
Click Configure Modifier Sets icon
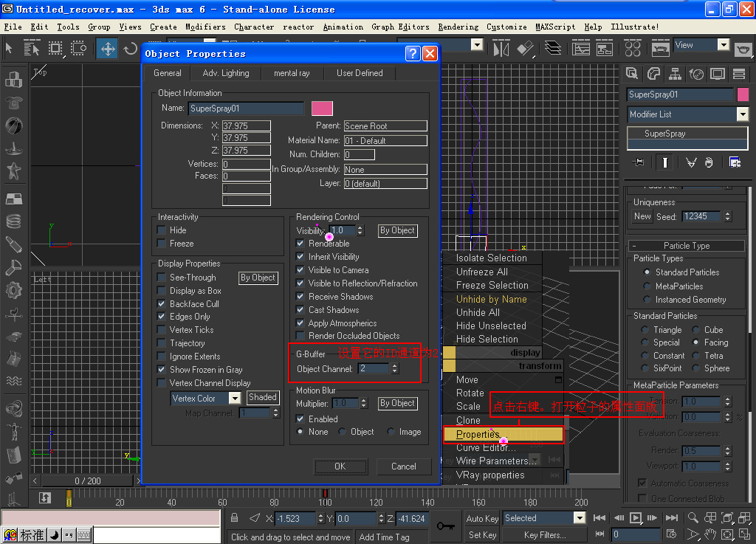click(x=735, y=162)
